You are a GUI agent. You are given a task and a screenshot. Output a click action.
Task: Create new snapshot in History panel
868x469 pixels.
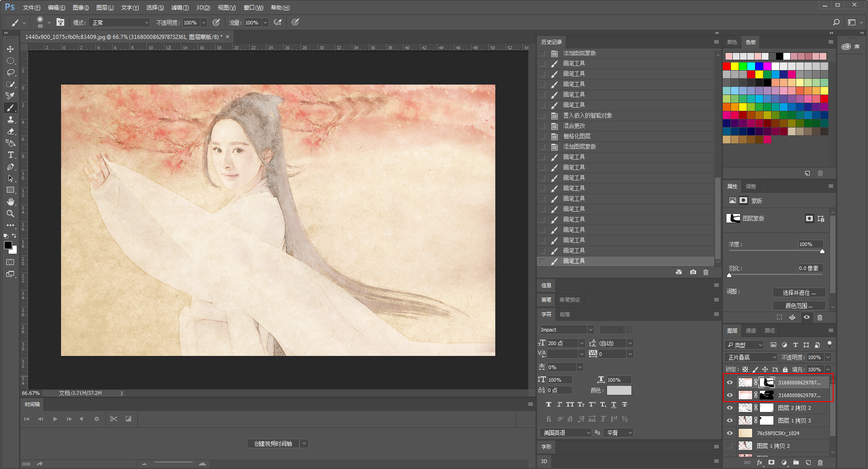click(693, 272)
